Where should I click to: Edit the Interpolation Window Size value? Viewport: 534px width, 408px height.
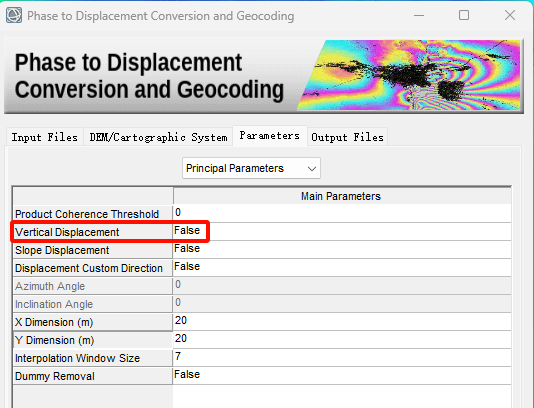pyautogui.click(x=342, y=358)
